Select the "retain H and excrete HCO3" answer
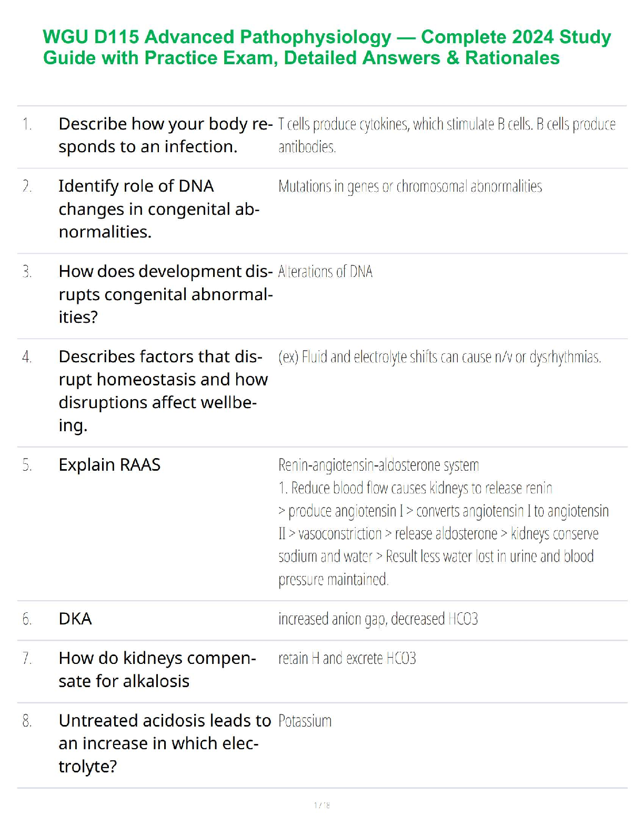Viewport: 644px width, 834px height. 347,659
